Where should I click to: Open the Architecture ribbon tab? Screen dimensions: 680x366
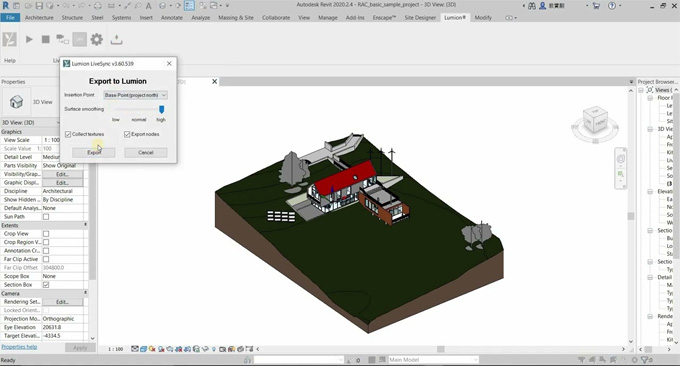pos(39,18)
